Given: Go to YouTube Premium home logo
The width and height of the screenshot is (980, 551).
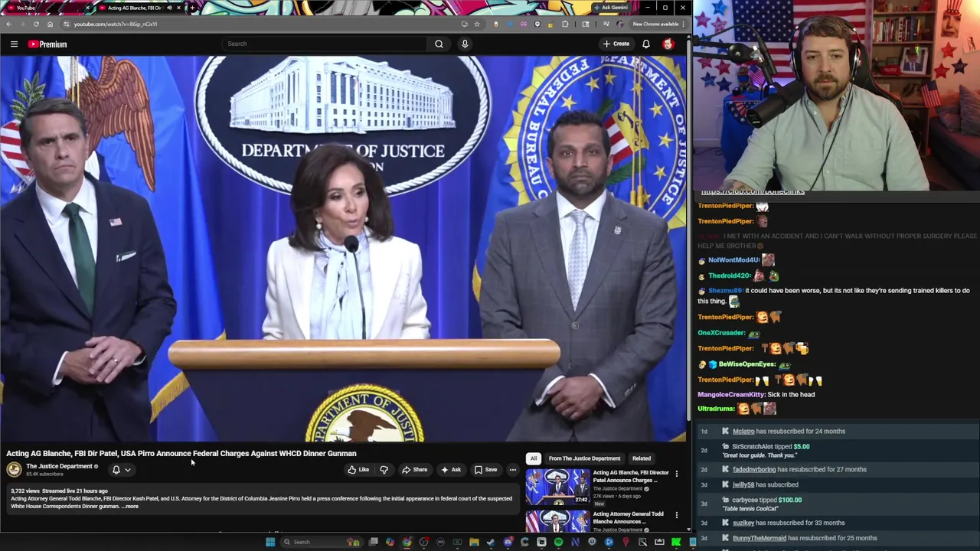Looking at the screenshot, I should point(47,44).
